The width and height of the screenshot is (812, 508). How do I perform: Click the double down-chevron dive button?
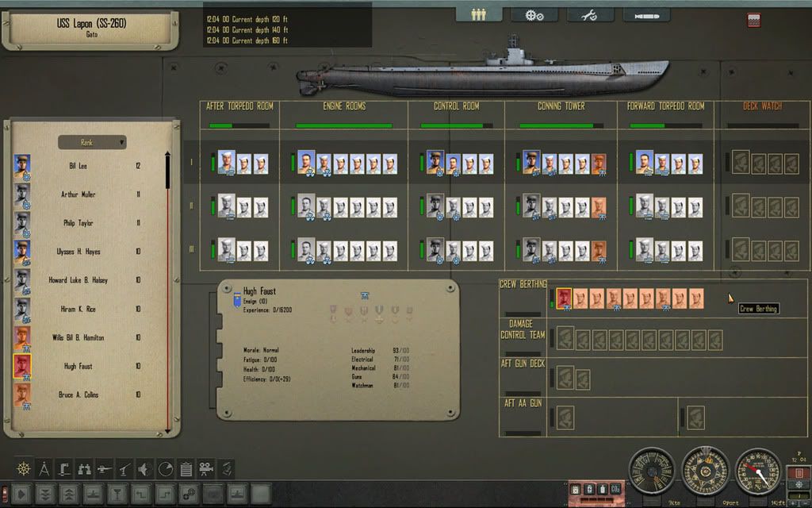tap(45, 494)
